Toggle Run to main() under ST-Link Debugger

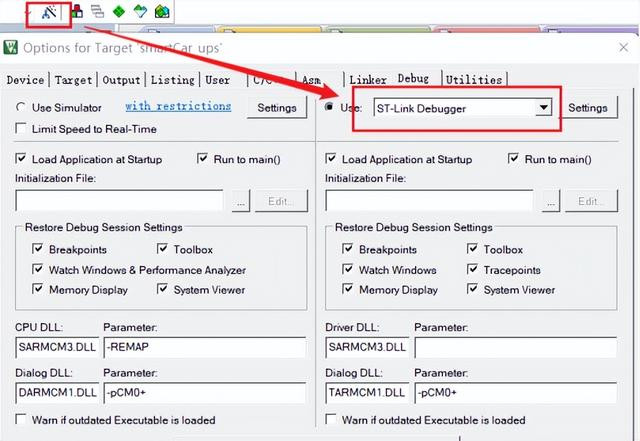[513, 158]
